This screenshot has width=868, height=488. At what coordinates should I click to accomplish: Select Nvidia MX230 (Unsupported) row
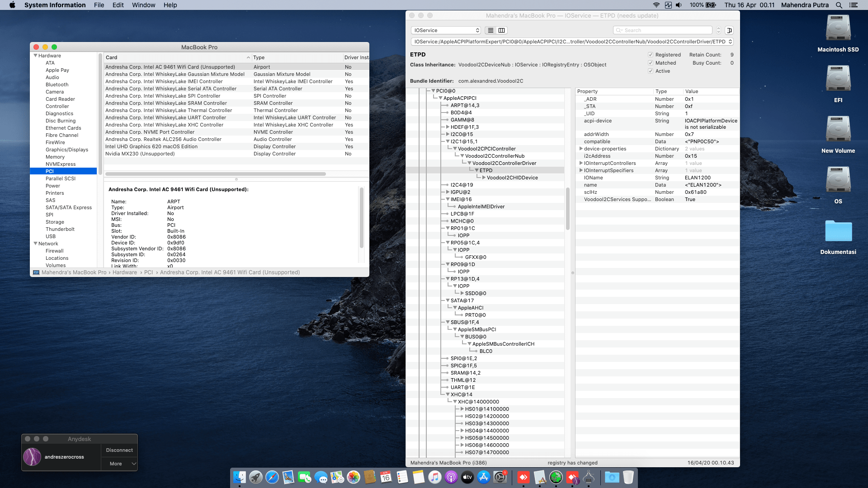[237, 154]
